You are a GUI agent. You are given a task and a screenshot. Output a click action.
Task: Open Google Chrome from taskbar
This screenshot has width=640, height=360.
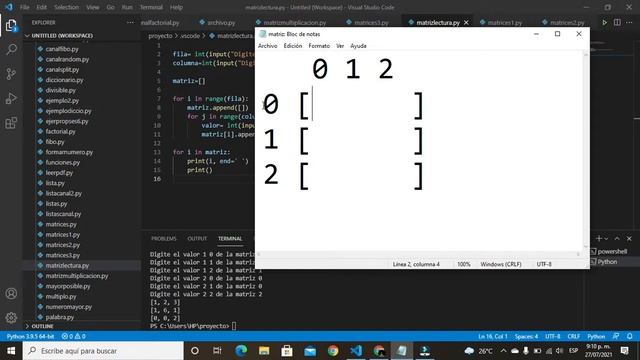[x=333, y=351]
